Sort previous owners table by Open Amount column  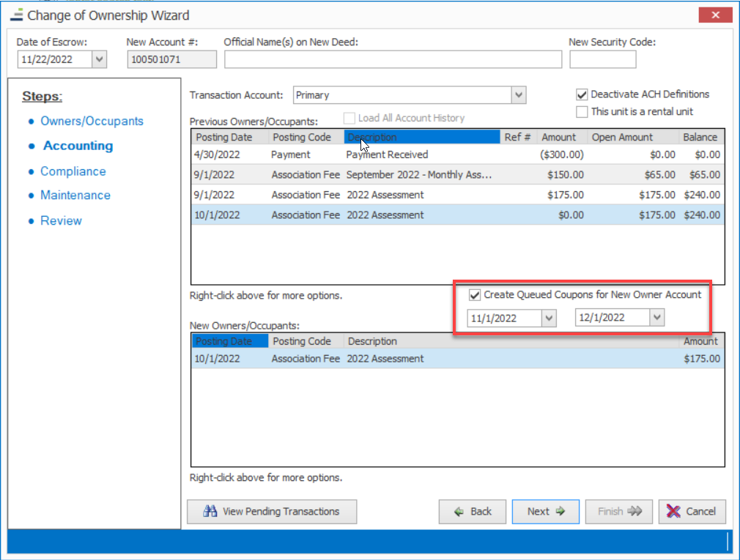point(622,137)
